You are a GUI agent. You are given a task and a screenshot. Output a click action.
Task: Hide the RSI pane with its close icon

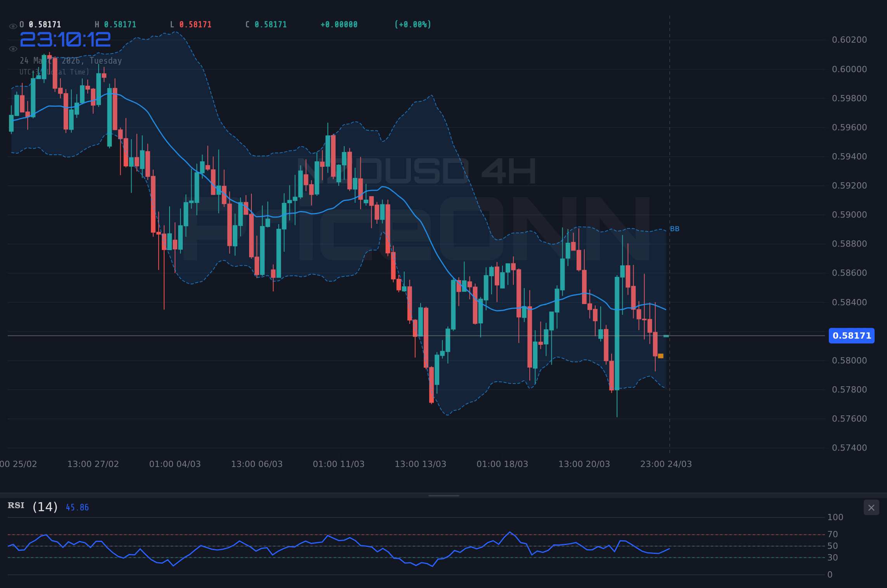pos(871,507)
